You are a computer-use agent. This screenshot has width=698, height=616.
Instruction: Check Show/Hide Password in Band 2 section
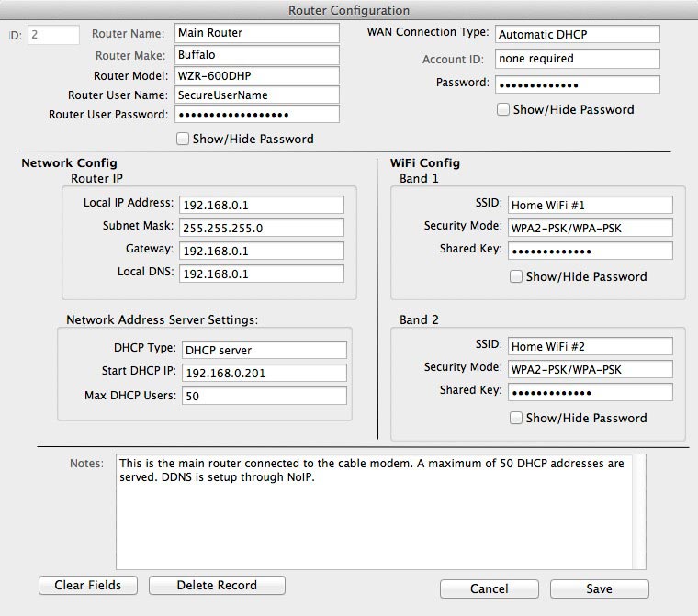click(x=516, y=418)
